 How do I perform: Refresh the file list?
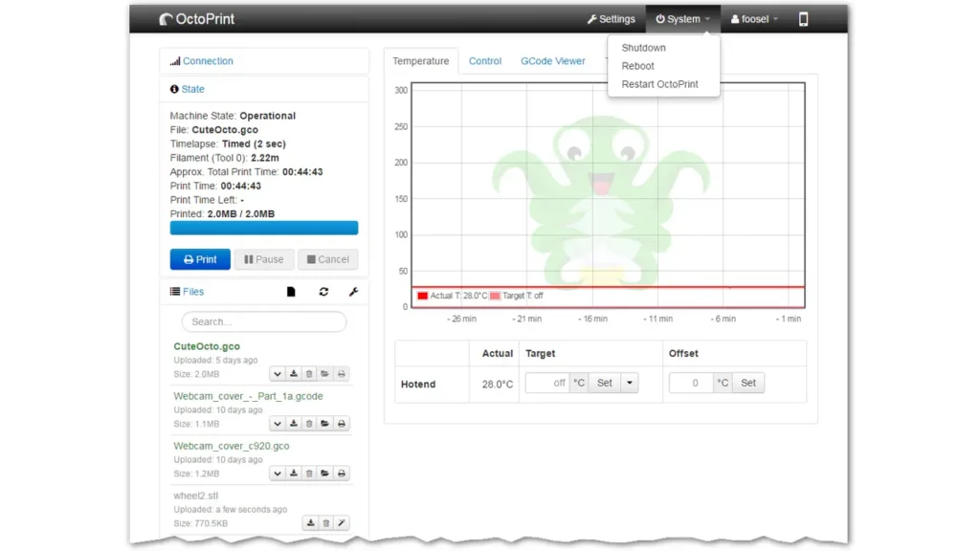point(323,292)
